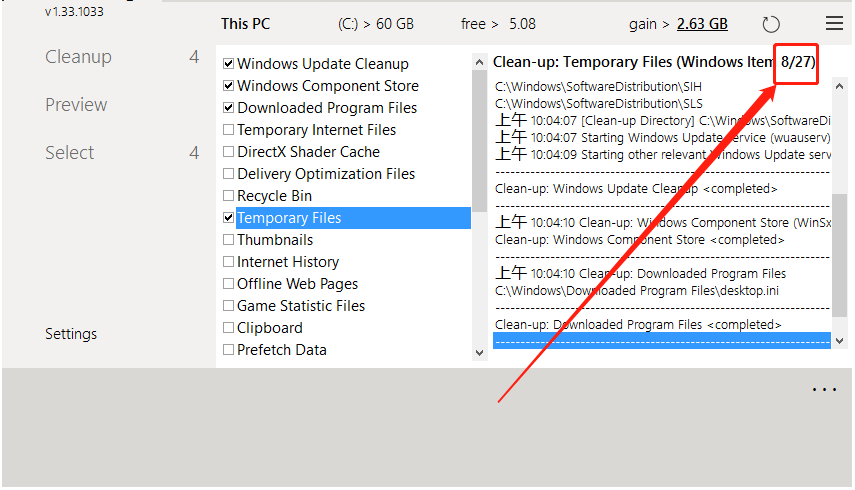Go to the Select tab
855x490 pixels.
(70, 153)
